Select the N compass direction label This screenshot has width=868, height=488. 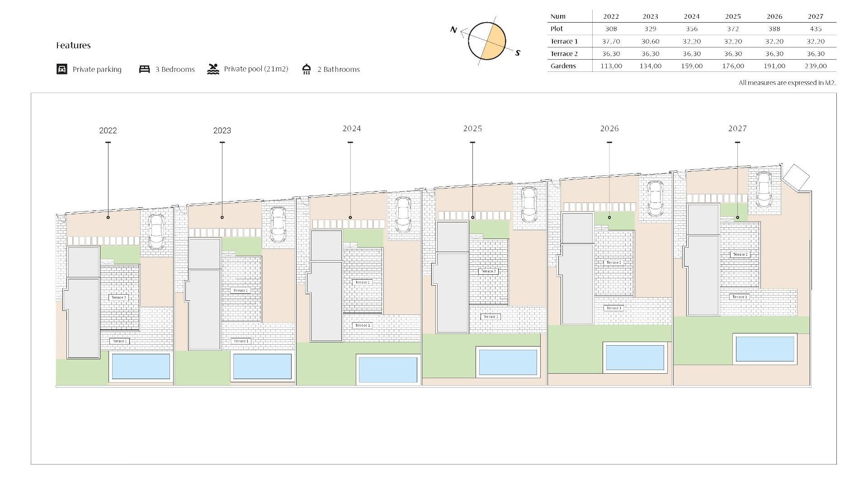[453, 31]
